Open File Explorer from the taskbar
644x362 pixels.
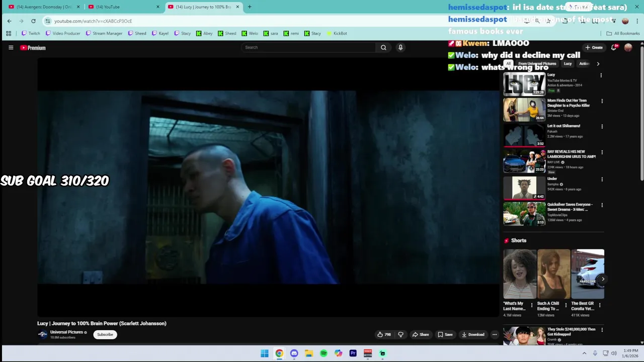(309, 353)
